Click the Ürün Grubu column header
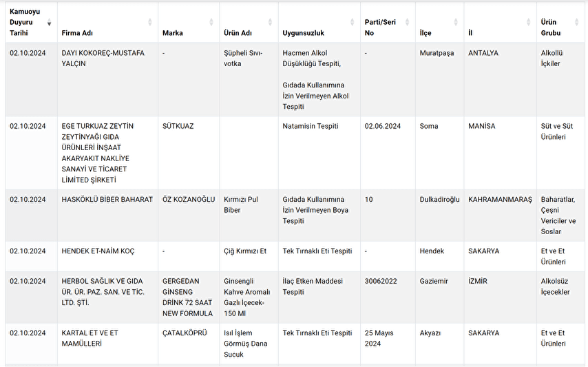This screenshot has width=588, height=367. (551, 28)
